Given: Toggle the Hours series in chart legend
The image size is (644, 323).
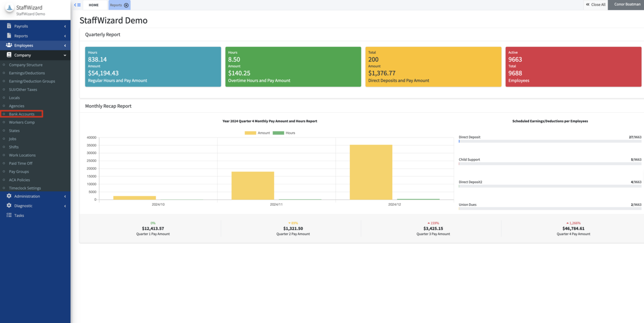Looking at the screenshot, I should pos(284,133).
